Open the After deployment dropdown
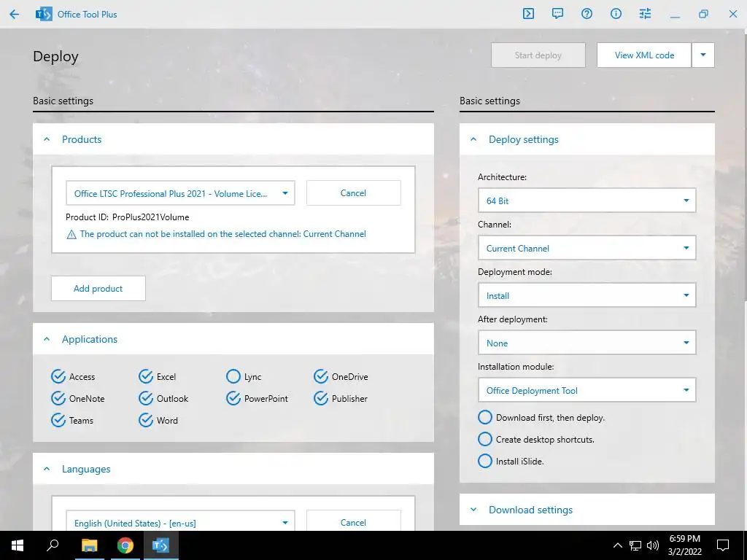Screen dimensions: 747x560 coord(587,343)
